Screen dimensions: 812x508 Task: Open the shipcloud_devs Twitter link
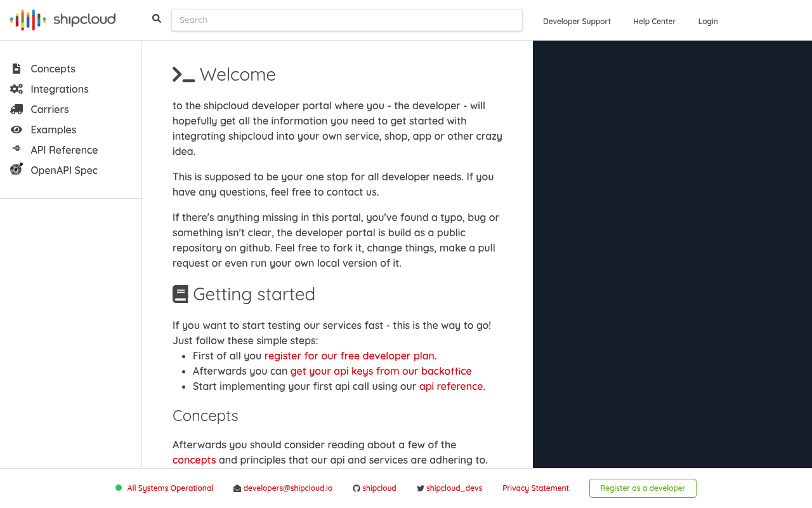click(454, 488)
